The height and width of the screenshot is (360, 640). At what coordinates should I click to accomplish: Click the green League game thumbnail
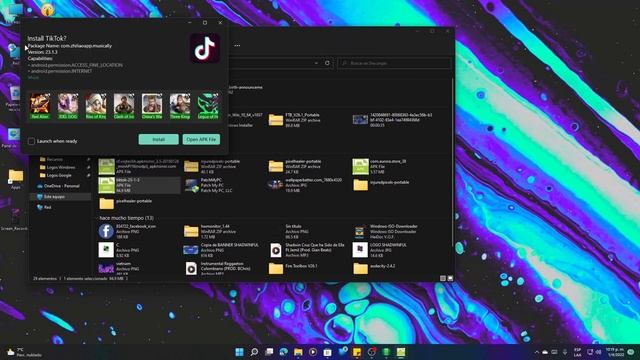(208, 106)
